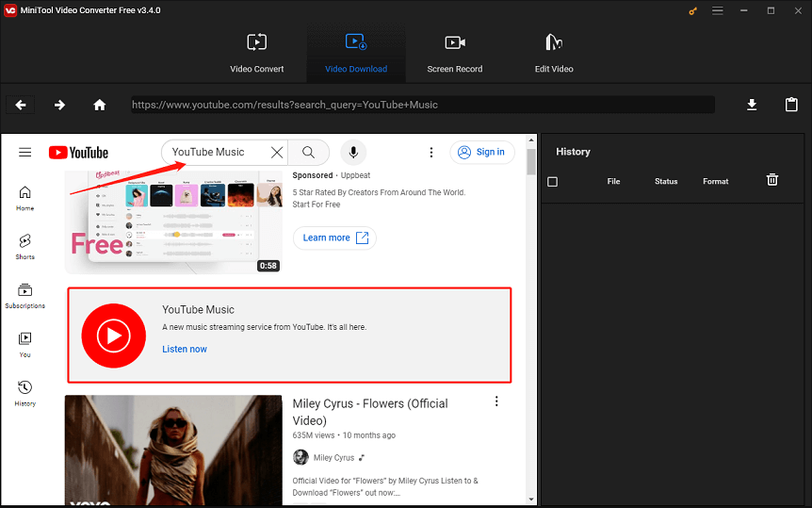Image resolution: width=812 pixels, height=508 pixels.
Task: Switch to the Video Download tab
Action: pyautogui.click(x=356, y=54)
